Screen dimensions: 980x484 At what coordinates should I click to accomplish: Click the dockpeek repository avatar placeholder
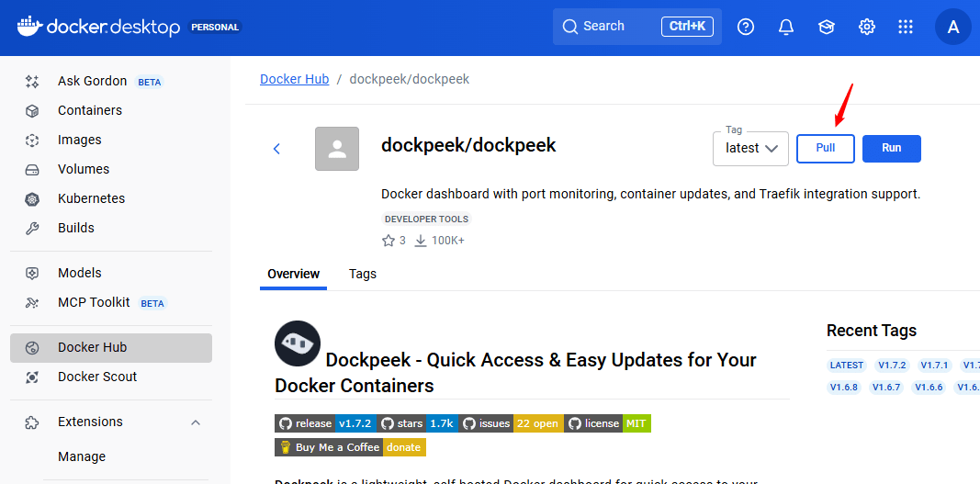tap(337, 149)
